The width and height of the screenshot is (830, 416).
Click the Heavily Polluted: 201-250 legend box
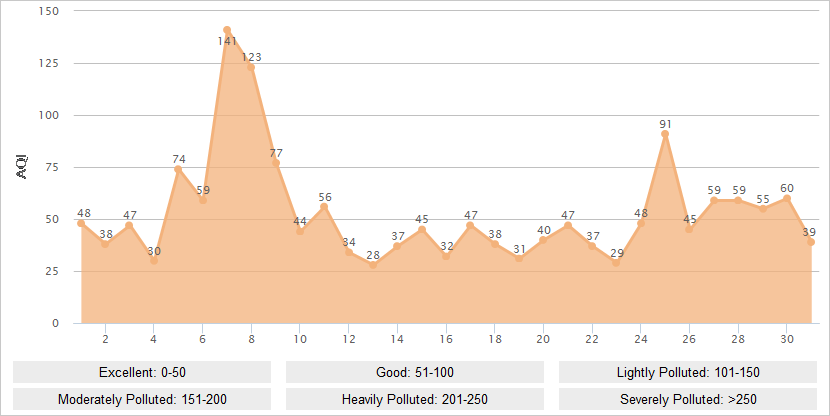point(415,399)
